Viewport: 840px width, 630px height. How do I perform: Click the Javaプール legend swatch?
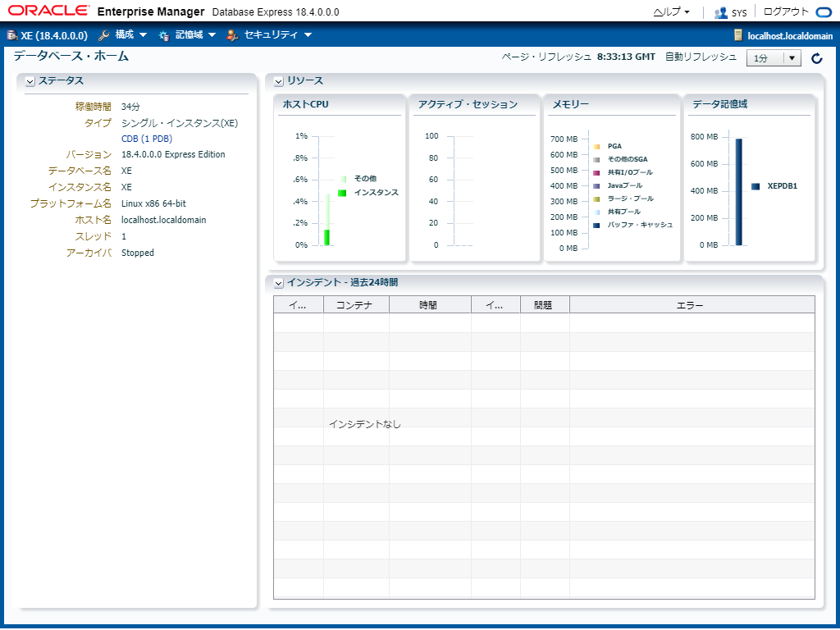(597, 186)
